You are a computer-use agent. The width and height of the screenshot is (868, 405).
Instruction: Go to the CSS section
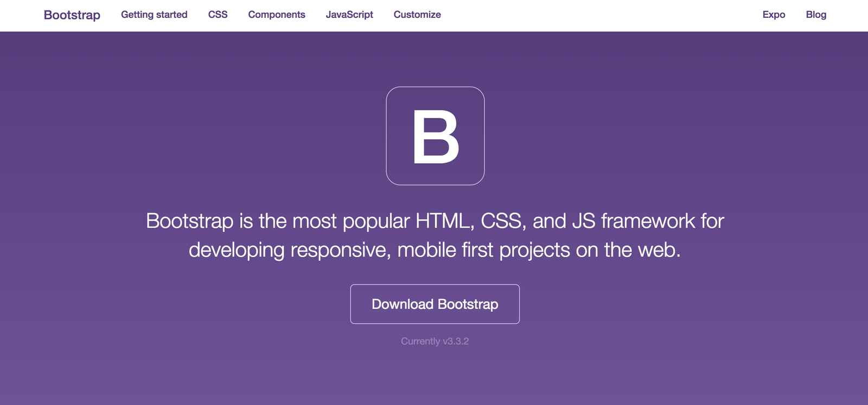(218, 15)
